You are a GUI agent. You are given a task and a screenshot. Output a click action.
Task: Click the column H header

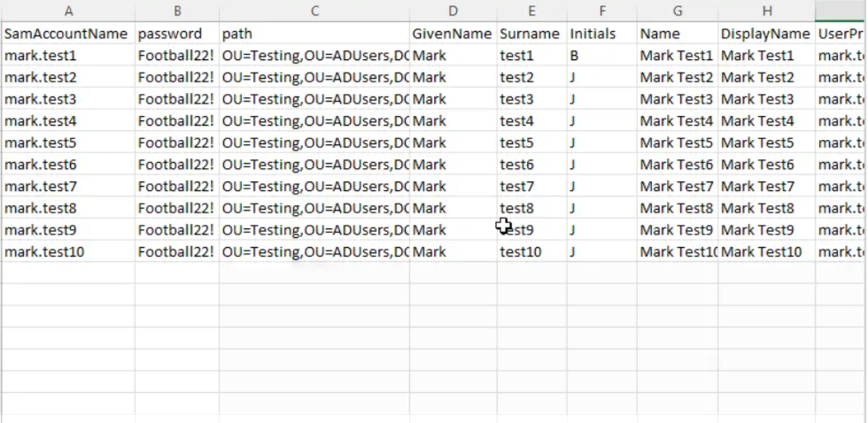[766, 11]
